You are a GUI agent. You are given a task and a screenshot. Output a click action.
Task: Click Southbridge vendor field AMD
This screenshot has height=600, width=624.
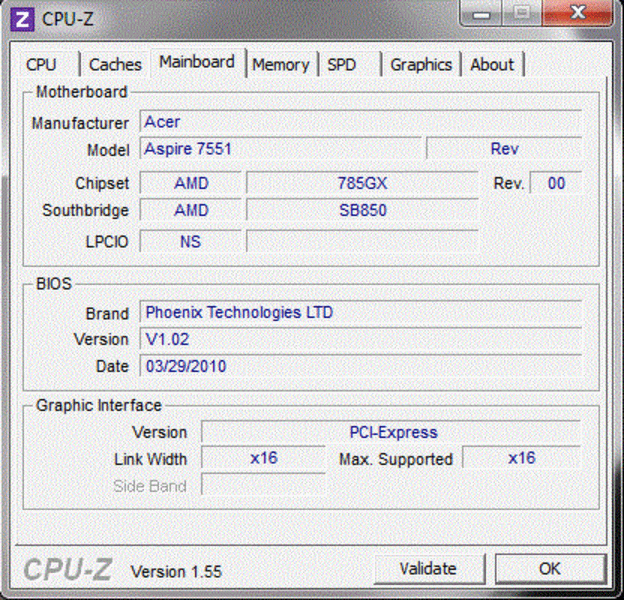191,210
